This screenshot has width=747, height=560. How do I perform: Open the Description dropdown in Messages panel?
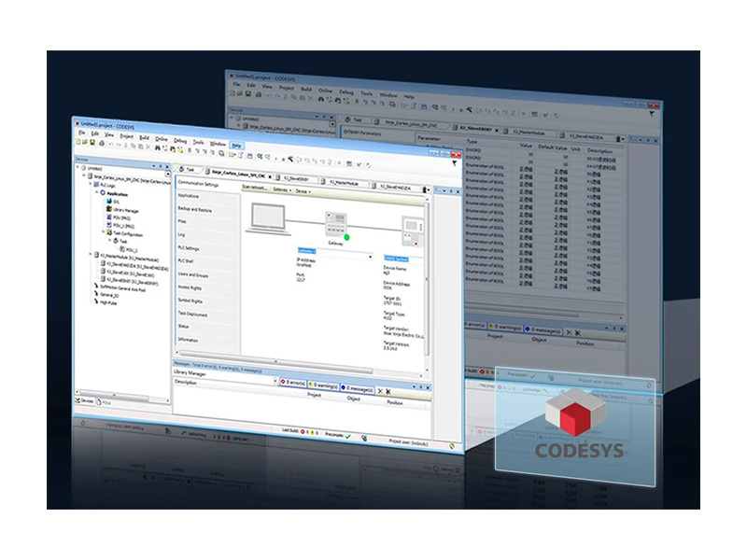(275, 381)
